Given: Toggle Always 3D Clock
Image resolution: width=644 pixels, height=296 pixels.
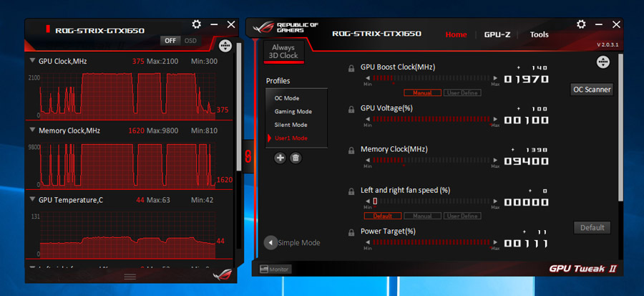Looking at the screenshot, I should pos(283,52).
